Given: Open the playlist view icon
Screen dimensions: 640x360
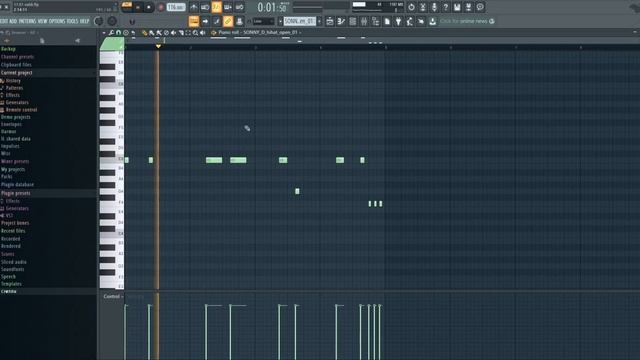Looking at the screenshot, I should (x=329, y=21).
